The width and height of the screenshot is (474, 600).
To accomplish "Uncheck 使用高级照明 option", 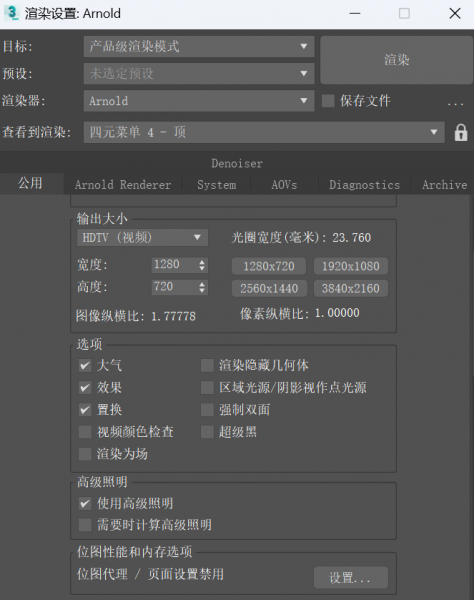I will [85, 504].
